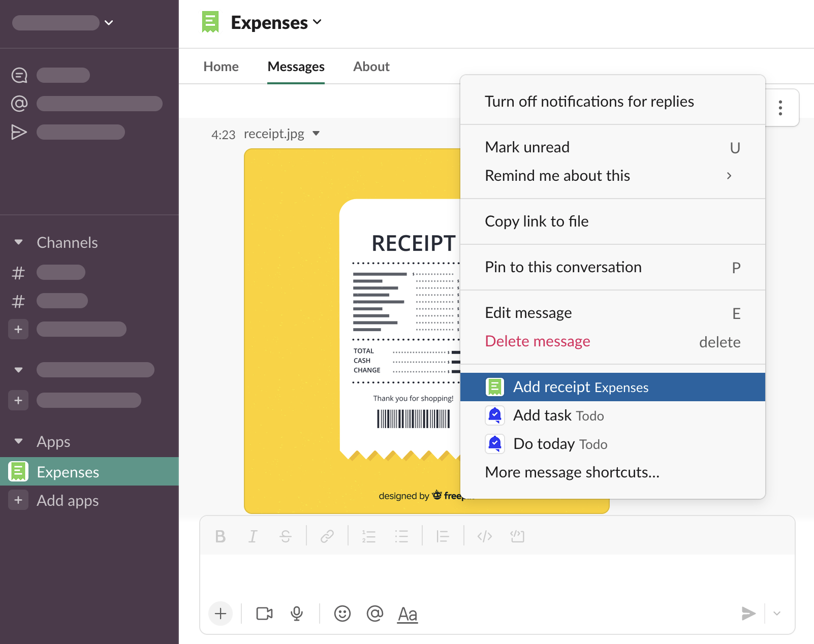Open More message shortcuts link
814x644 pixels.
tap(572, 472)
